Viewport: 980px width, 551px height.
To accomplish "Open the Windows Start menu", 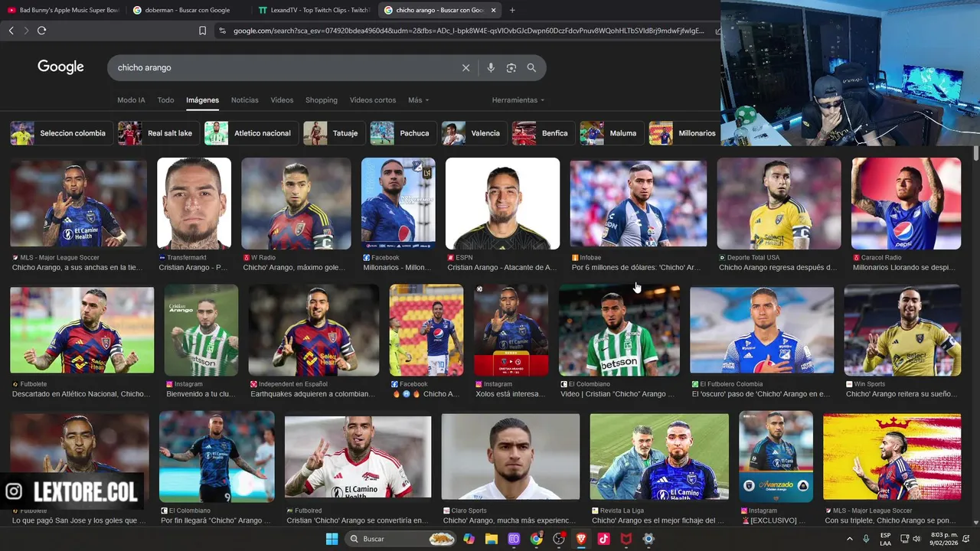I will coord(332,539).
